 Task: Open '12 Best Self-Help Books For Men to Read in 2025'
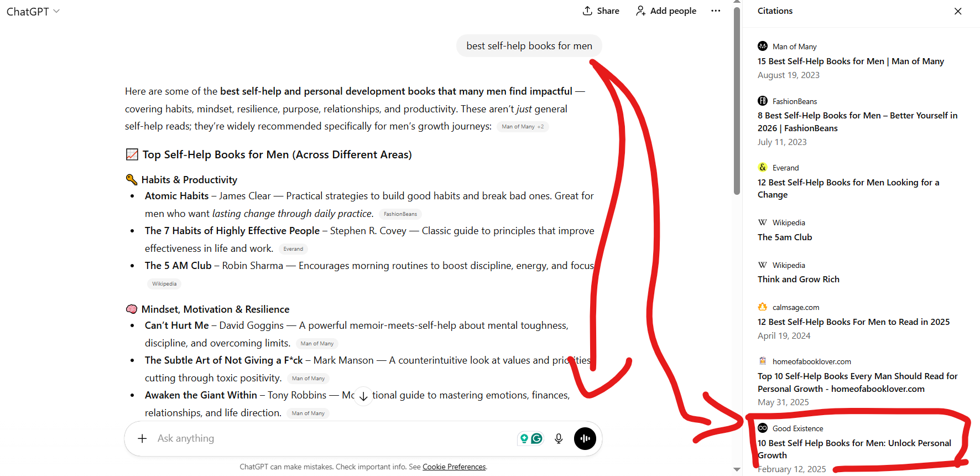click(x=853, y=322)
